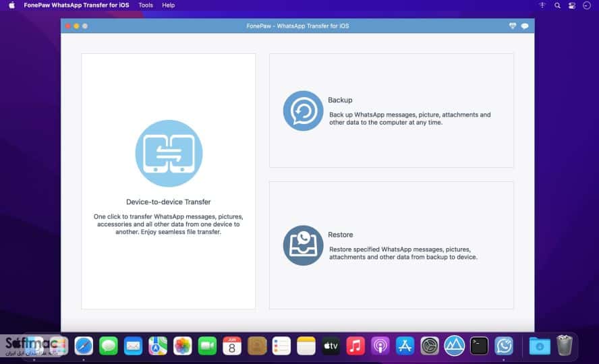Click the 'One click to transfer WhatsApp messages' description
Screen dimensions: 599x364
click(x=169, y=224)
